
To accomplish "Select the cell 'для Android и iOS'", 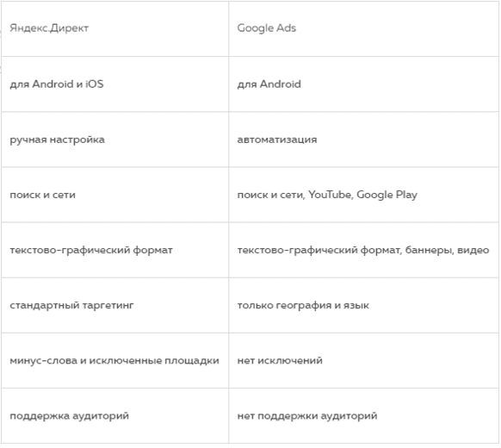I will click(x=115, y=84).
